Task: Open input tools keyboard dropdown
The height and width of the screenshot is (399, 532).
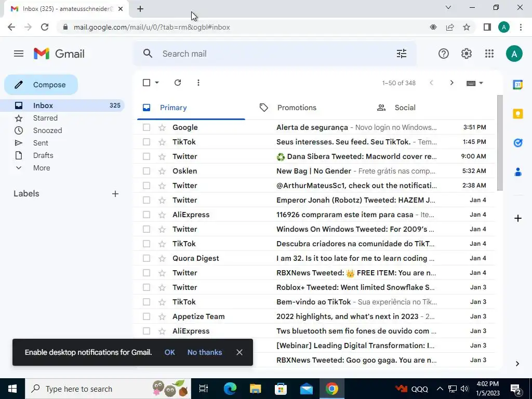Action: pos(475,83)
